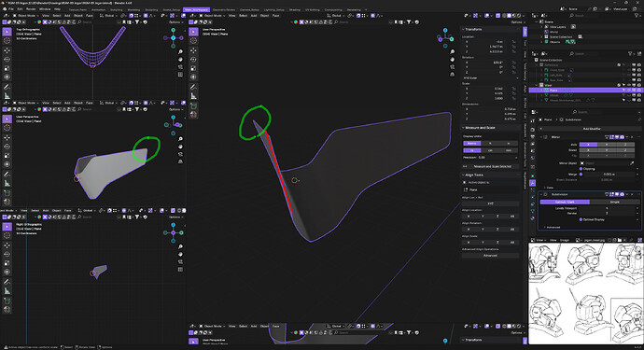The width and height of the screenshot is (644, 350).
Task: Click the navigation gizmo in main viewport
Action: [x=445, y=37]
